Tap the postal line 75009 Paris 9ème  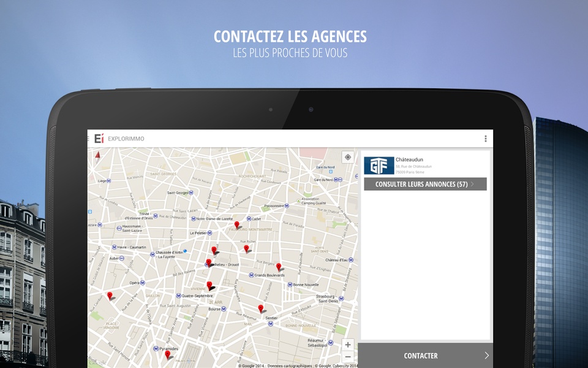click(x=410, y=172)
